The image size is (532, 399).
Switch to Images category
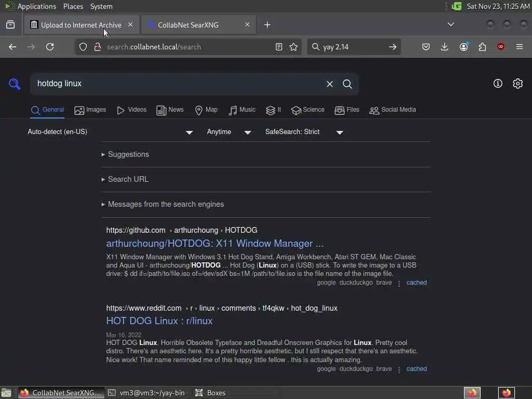[x=90, y=110]
